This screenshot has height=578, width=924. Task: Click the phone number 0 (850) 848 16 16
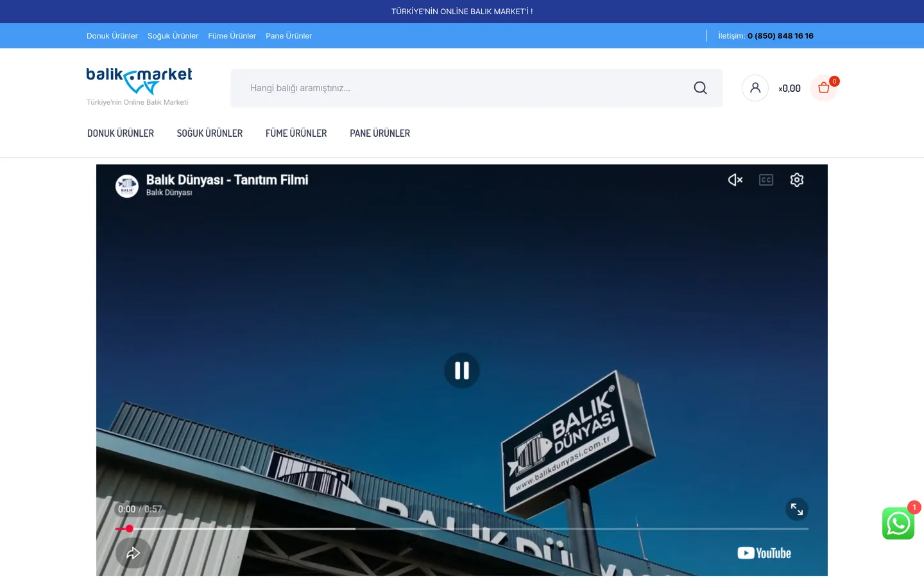[780, 36]
